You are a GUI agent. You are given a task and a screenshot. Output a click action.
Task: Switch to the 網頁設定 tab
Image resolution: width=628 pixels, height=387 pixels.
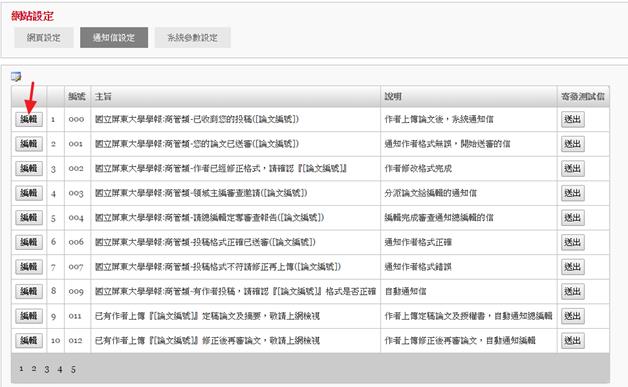(x=44, y=38)
